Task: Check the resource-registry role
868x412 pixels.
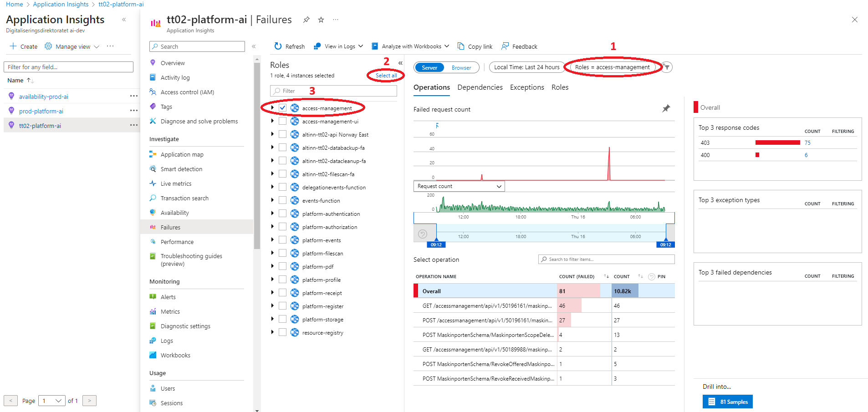Action: pos(283,332)
